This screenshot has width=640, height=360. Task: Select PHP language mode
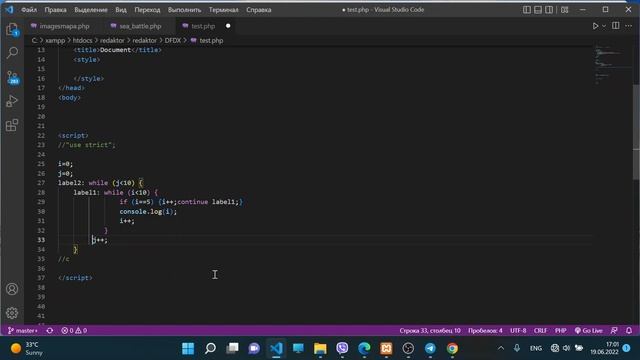pyautogui.click(x=560, y=330)
